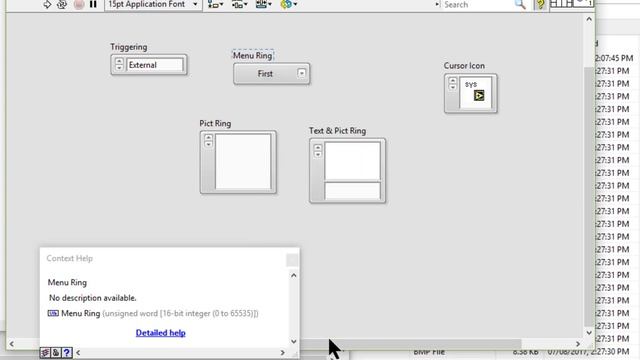Click Context Help scroll right arrow
This screenshot has width=640, height=360.
click(x=282, y=353)
